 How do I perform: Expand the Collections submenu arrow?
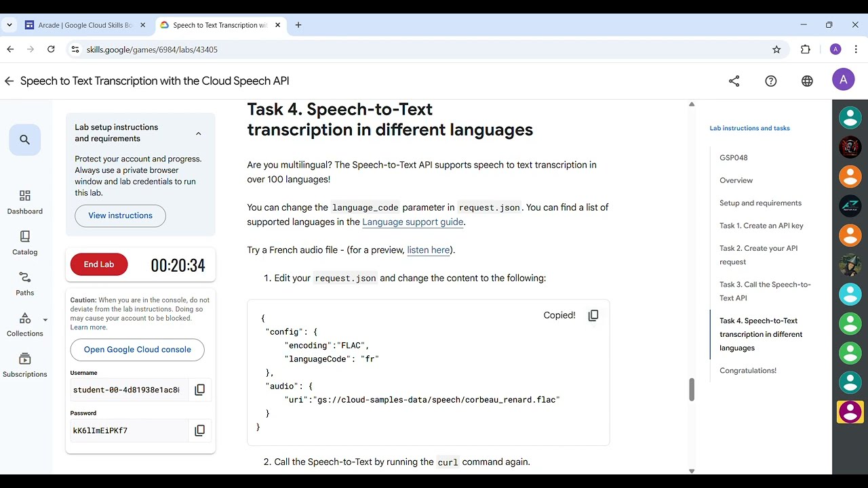click(45, 320)
